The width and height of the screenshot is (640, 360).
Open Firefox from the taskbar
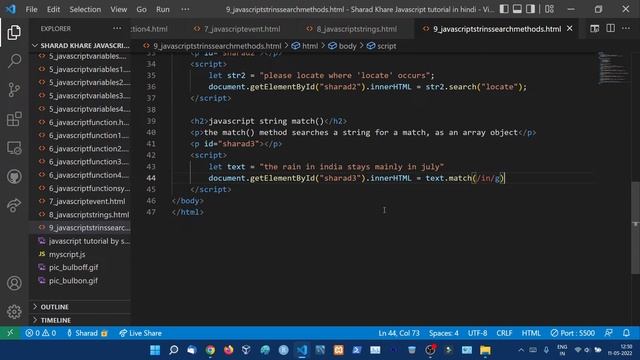point(229,350)
